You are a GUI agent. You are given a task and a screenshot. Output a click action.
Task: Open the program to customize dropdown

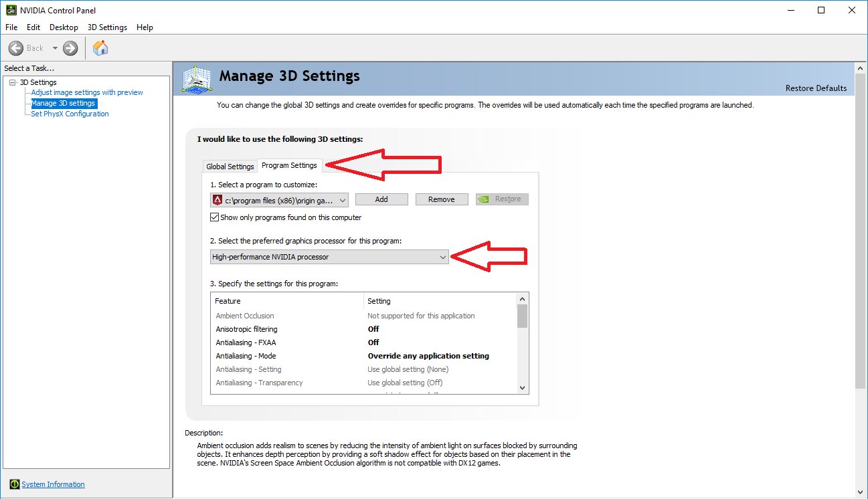[279, 199]
